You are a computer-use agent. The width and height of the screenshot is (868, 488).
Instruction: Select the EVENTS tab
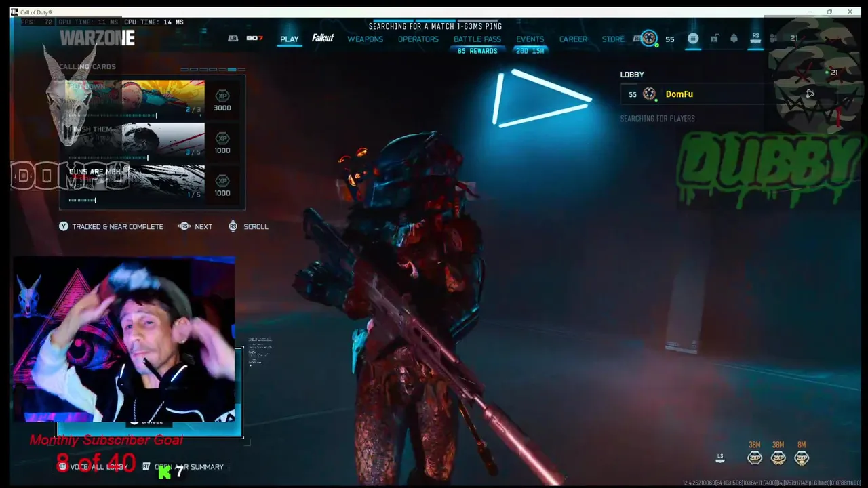click(530, 39)
